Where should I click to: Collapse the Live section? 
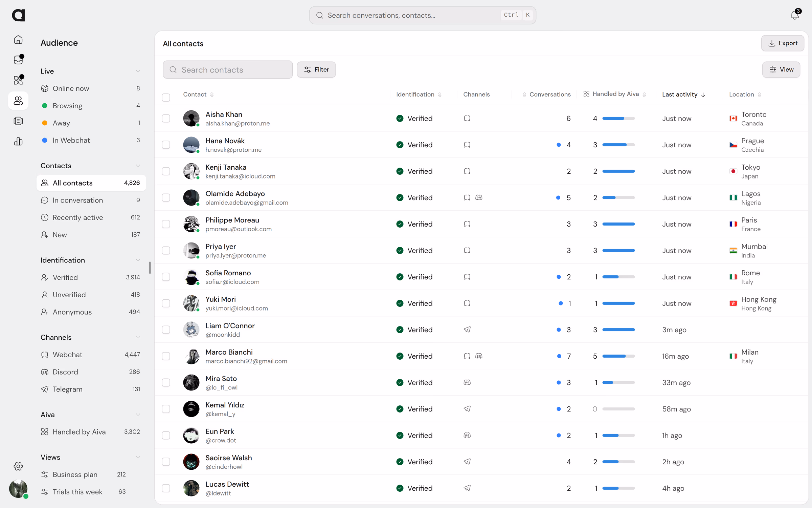point(138,71)
